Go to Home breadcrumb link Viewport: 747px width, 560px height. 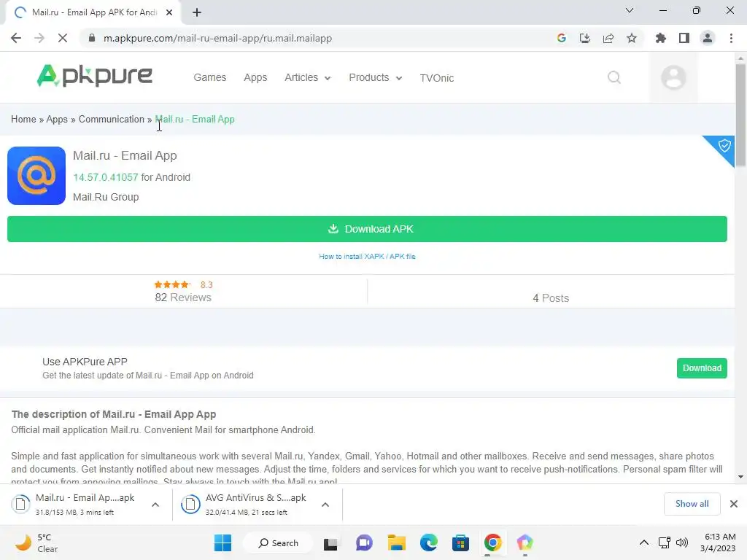click(23, 119)
